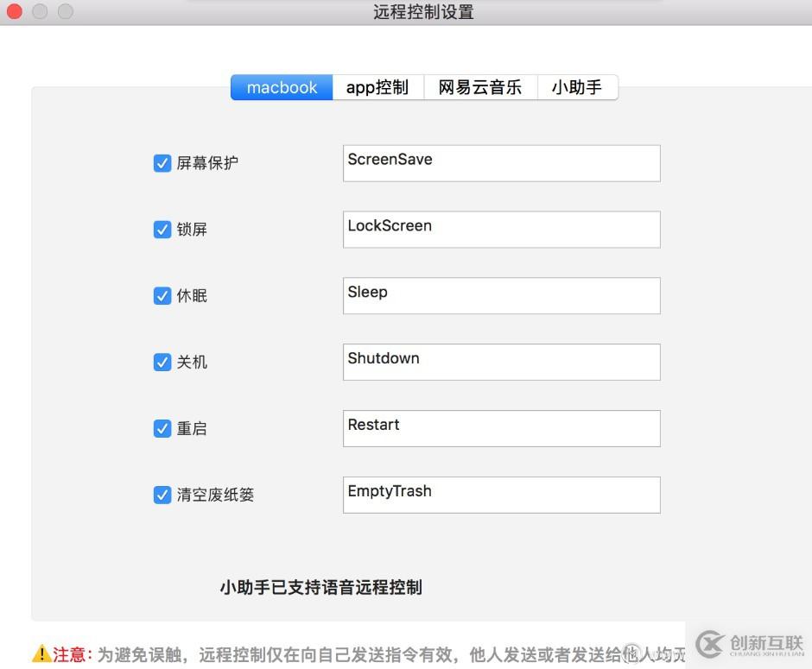The image size is (812, 669).
Task: Disable the 关机 remote command
Action: click(162, 362)
